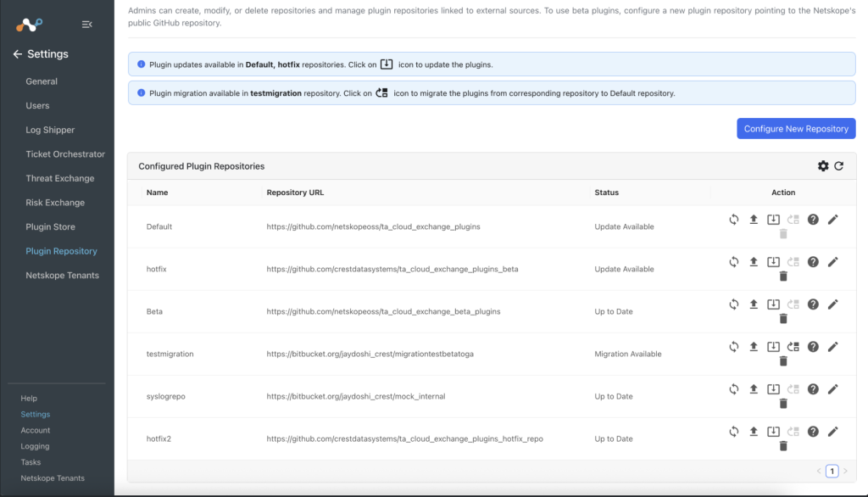
Task: Click the testmigration name cell
Action: pos(170,354)
